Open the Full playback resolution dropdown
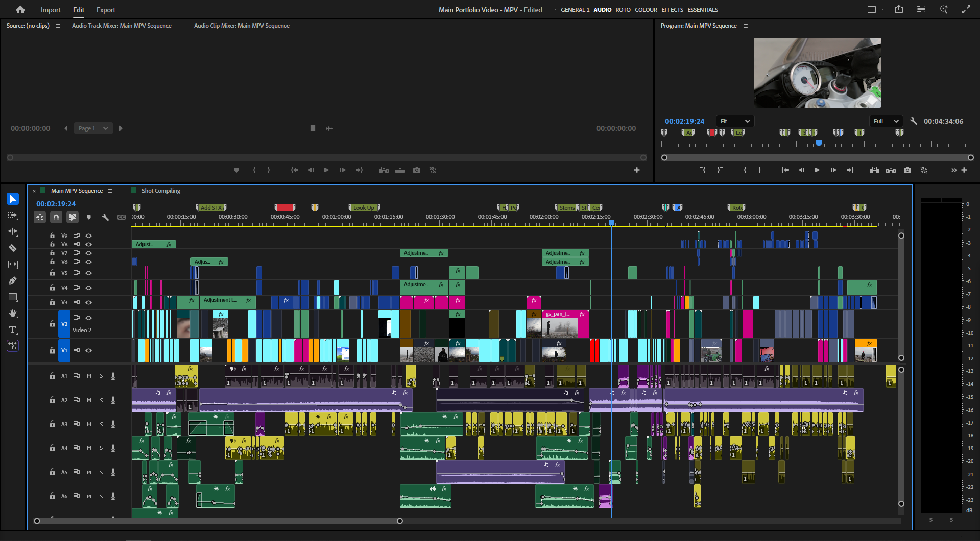Image resolution: width=980 pixels, height=541 pixels. point(885,121)
